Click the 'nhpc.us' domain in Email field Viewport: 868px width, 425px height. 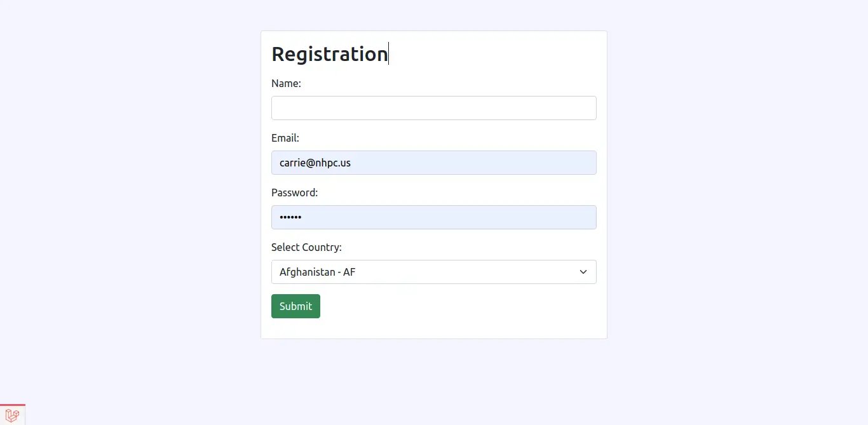334,163
